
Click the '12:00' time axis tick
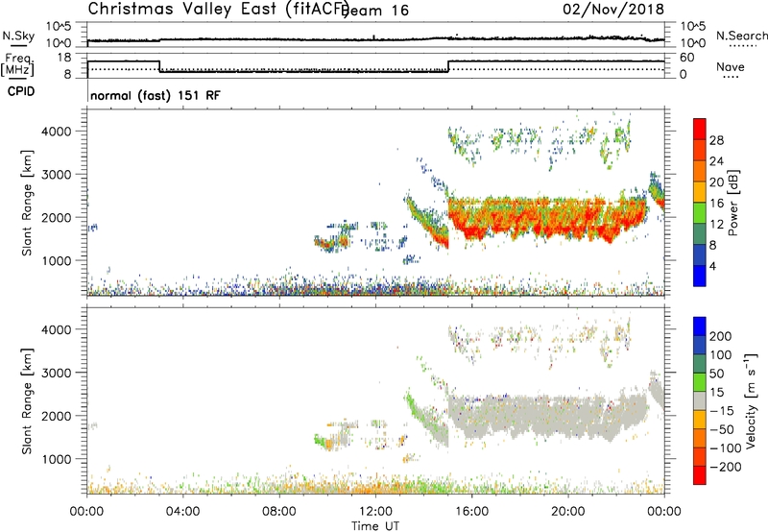coord(375,512)
